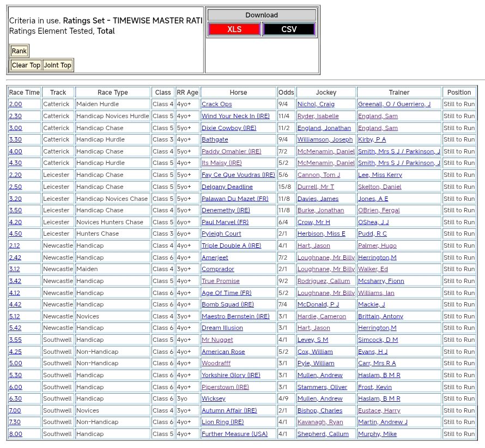
Task: Open trainer Kirby, P A
Action: click(372, 140)
